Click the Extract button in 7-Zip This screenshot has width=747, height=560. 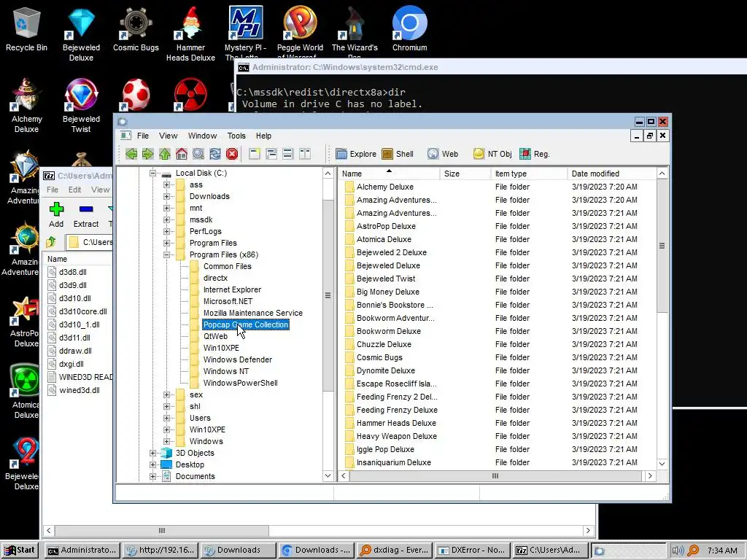86,215
